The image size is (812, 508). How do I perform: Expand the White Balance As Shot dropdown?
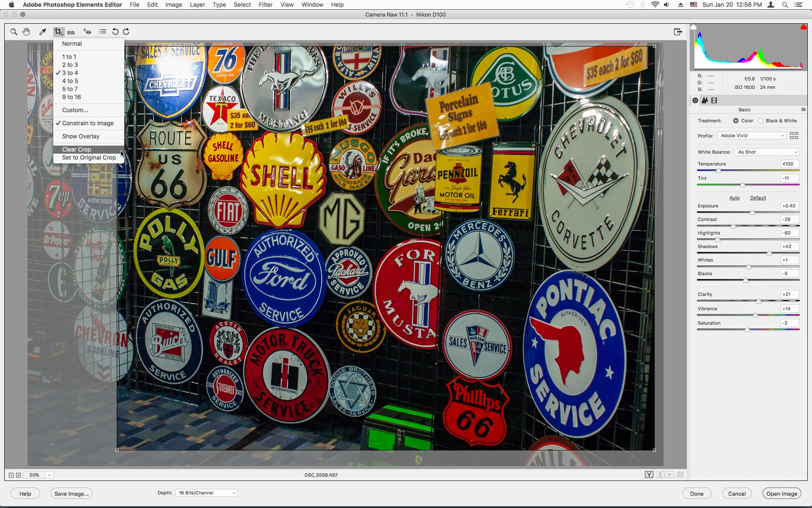coord(767,152)
